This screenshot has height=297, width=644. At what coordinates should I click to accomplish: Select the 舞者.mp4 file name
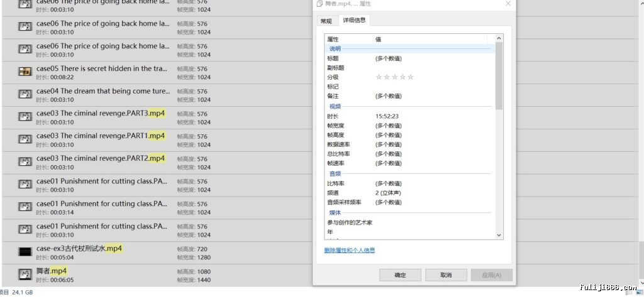(x=52, y=271)
